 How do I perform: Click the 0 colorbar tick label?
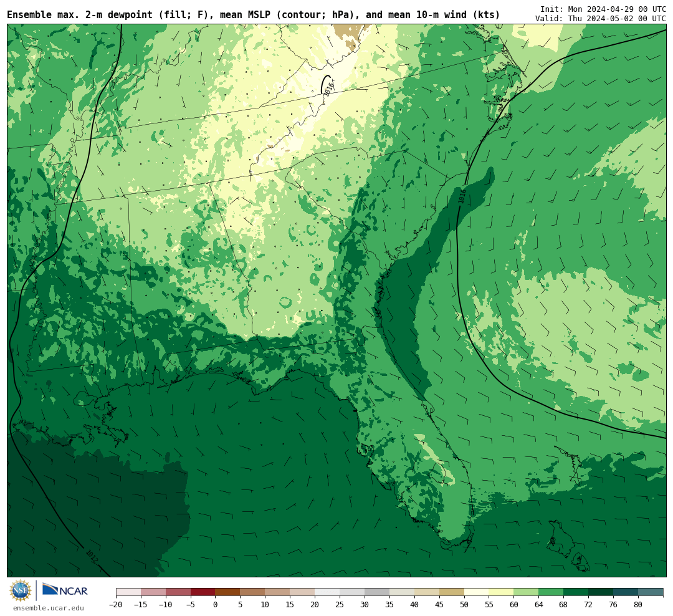216,605
